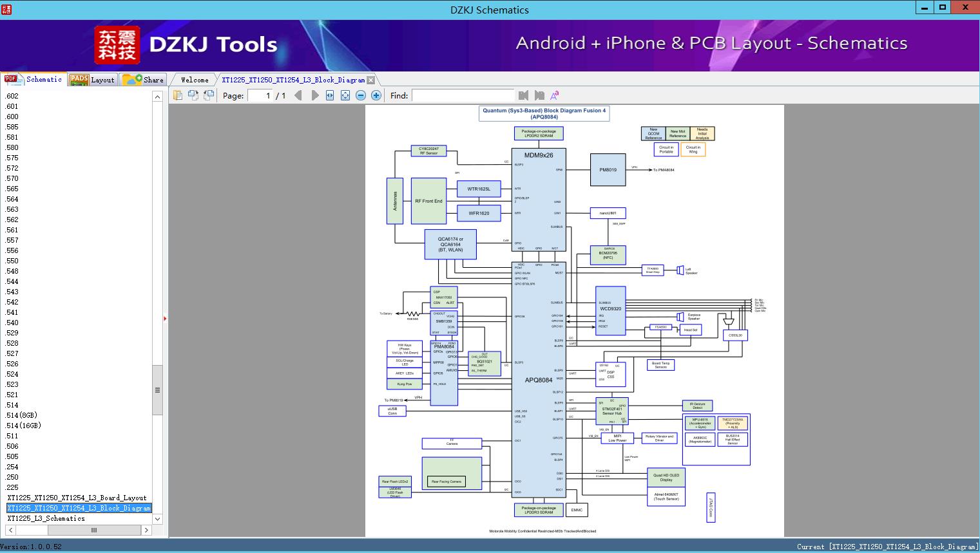Select XT1225_L3_Schematics in the list
The image size is (980, 553).
tap(46, 518)
